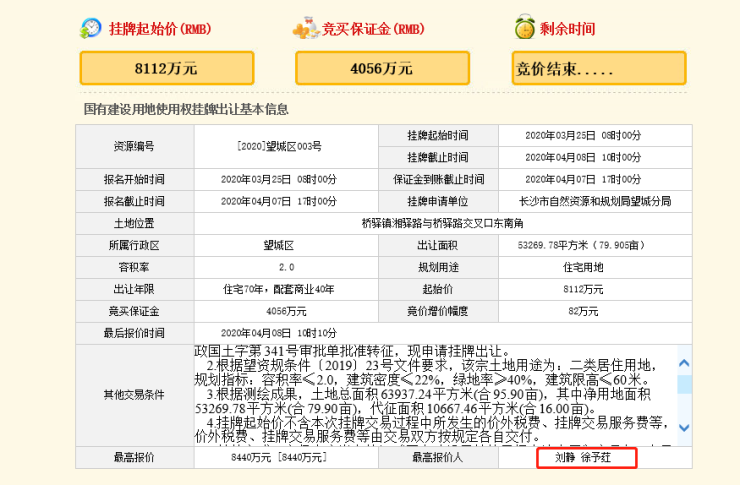Click the 其他交易条件 label
The width and height of the screenshot is (740, 485).
(135, 395)
